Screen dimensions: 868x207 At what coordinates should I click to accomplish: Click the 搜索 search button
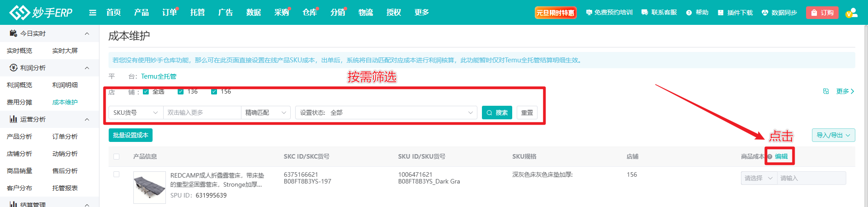(x=497, y=113)
